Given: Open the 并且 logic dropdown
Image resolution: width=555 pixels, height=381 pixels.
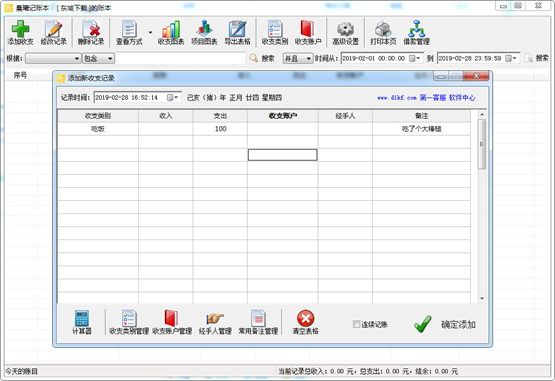Looking at the screenshot, I should (298, 58).
